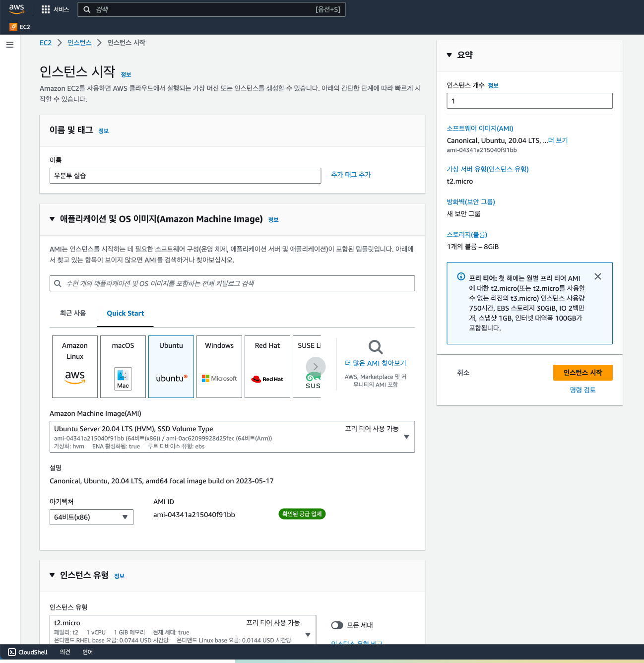Click 정보 link next to 인스턴스 시작 title
This screenshot has height=663, width=644.
pos(126,75)
